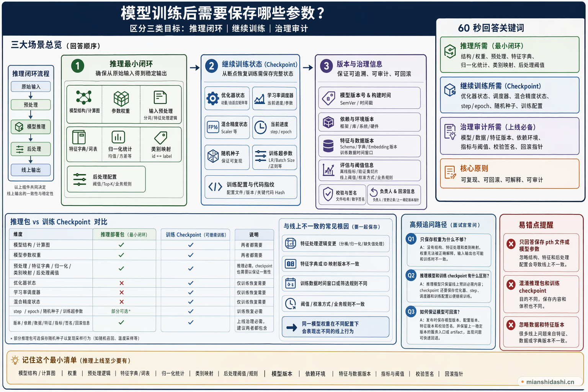Click the 模型结构/计算图 network graph icon

(83, 98)
